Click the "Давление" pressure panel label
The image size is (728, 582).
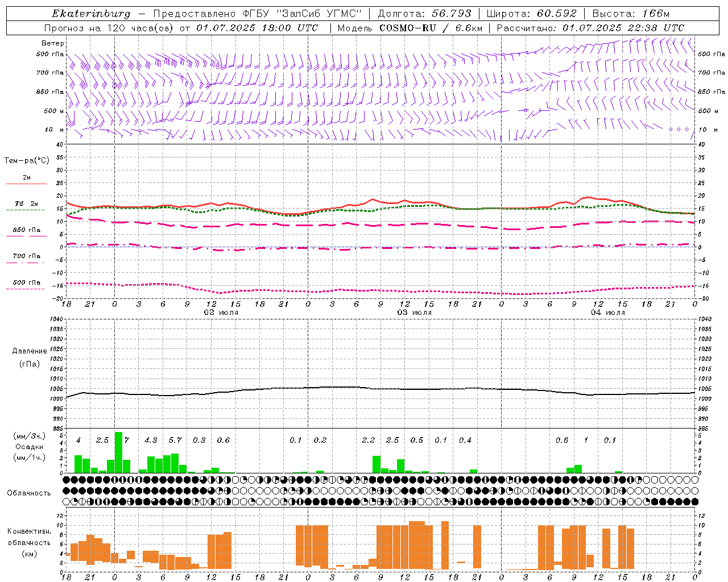click(x=30, y=351)
